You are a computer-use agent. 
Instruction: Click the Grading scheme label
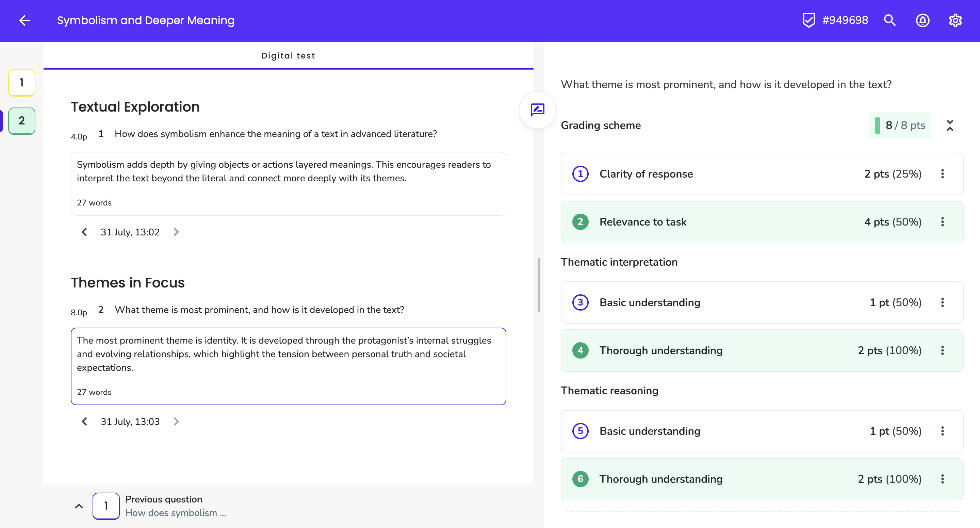click(601, 126)
